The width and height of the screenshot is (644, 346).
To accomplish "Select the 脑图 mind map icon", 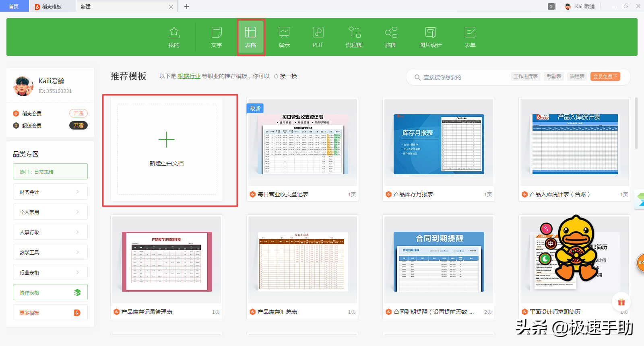I will (x=391, y=32).
